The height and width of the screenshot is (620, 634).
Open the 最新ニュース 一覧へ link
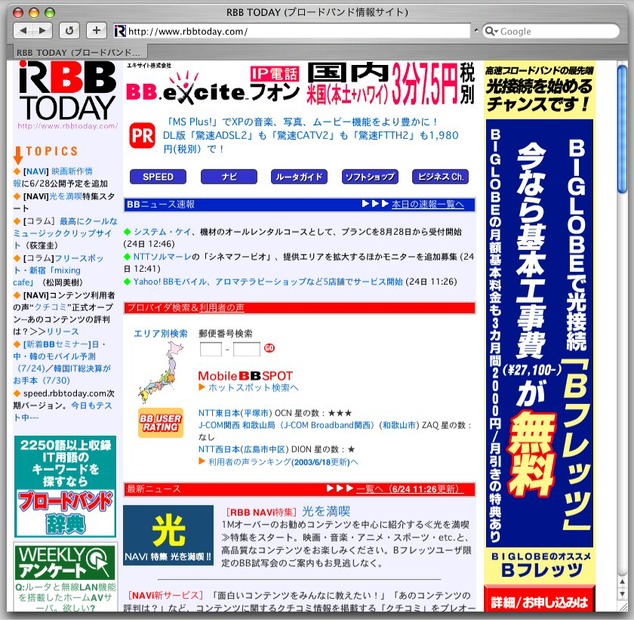(x=410, y=489)
